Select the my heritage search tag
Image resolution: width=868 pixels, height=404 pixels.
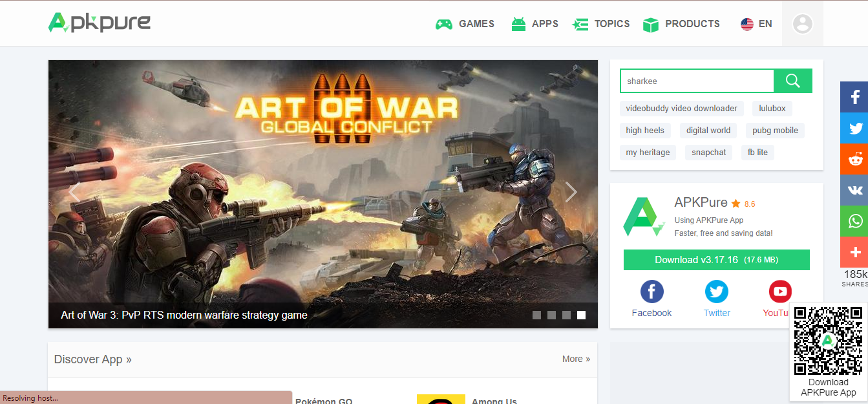tap(648, 153)
